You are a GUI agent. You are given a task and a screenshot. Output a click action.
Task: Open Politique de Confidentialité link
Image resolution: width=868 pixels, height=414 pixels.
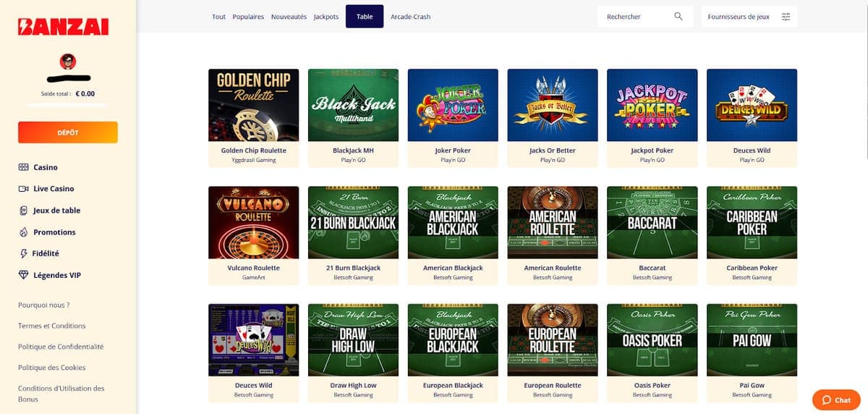click(x=61, y=347)
